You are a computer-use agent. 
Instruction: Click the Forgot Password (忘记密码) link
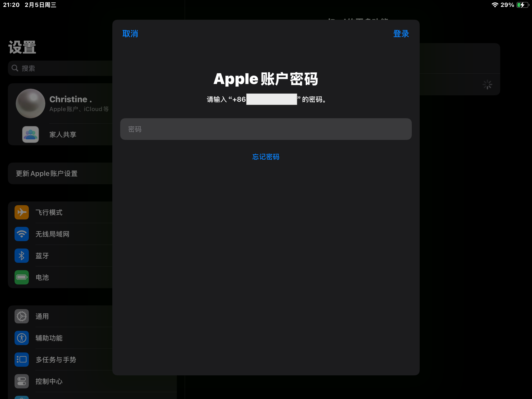[x=266, y=157]
